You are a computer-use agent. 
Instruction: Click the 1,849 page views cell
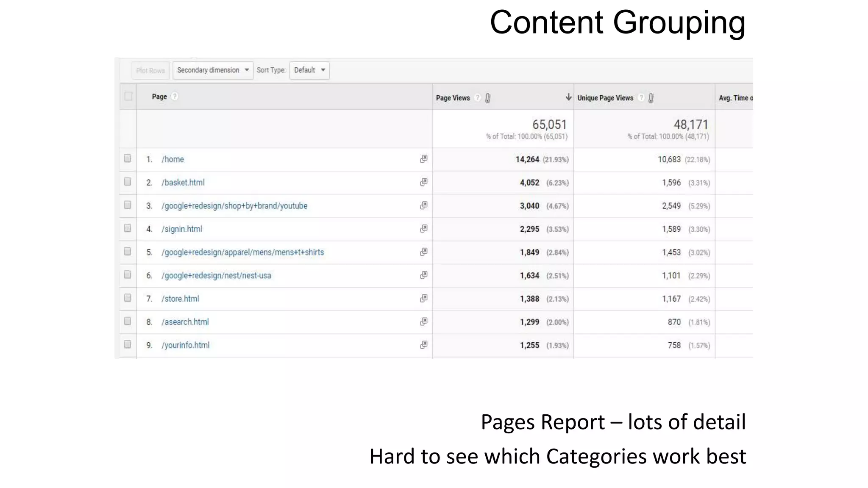coord(530,252)
